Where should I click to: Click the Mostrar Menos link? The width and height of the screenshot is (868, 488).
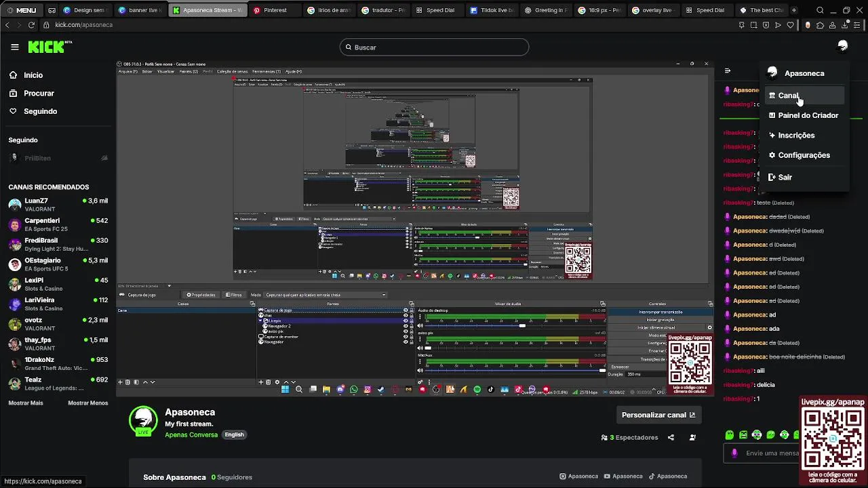tap(87, 403)
